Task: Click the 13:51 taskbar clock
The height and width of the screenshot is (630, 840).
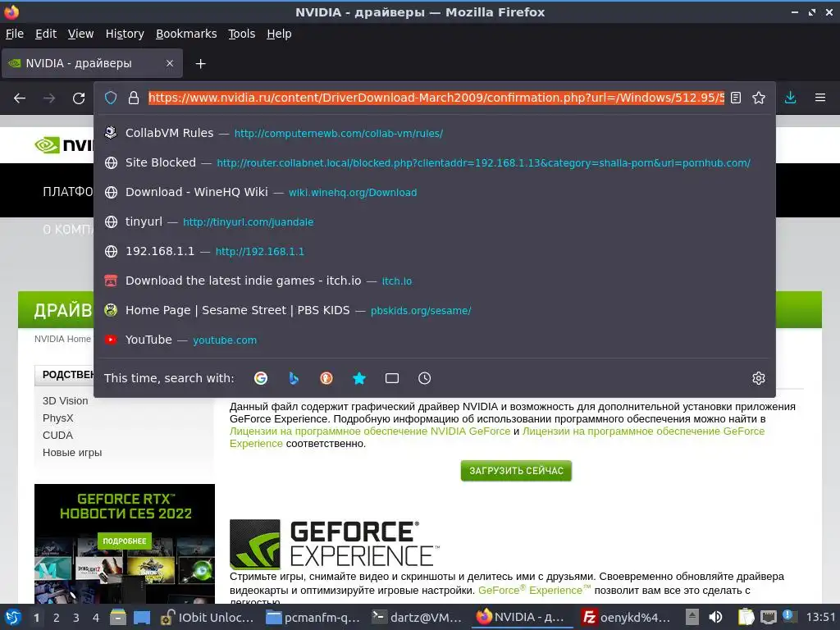Action: tap(820, 617)
